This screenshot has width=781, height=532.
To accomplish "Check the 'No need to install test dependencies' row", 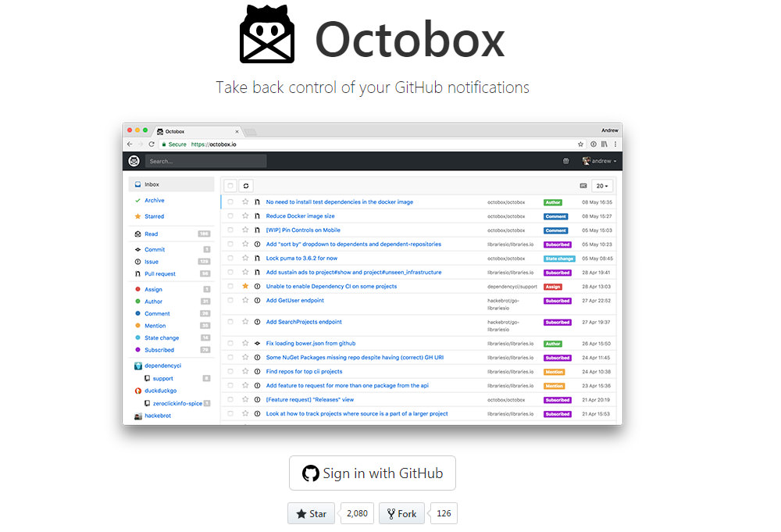I will pos(230,202).
